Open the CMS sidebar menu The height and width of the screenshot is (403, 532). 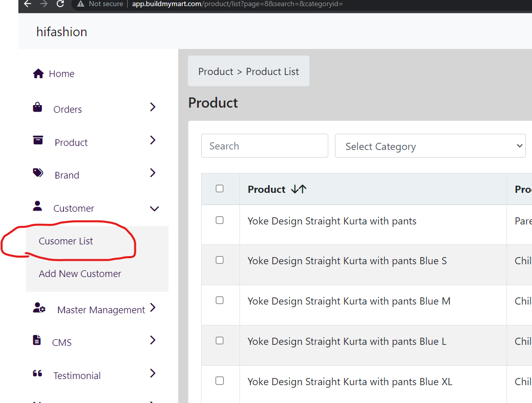pyautogui.click(x=62, y=343)
